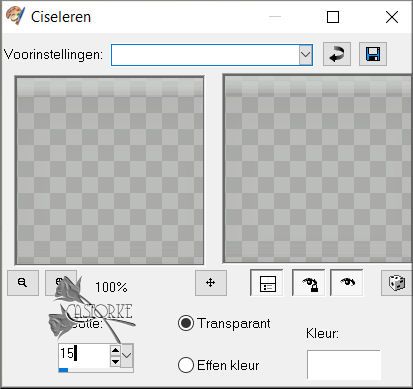Decrease size value with down arrow
Viewport: 413px width, 389px height.
115,361
